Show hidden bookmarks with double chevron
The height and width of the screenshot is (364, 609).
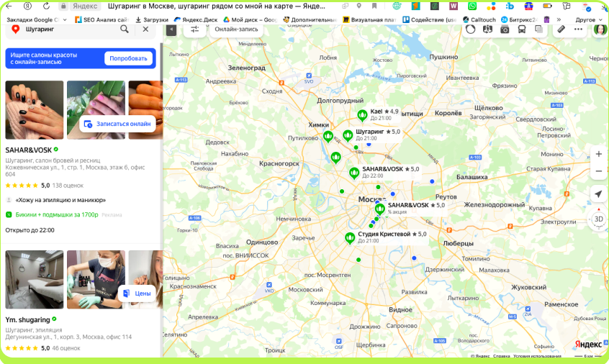click(x=559, y=19)
